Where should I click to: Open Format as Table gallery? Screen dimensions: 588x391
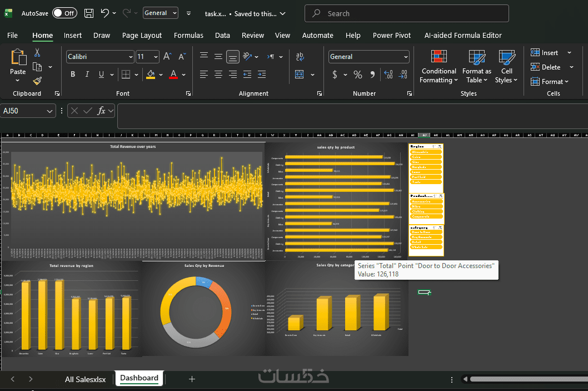476,67
